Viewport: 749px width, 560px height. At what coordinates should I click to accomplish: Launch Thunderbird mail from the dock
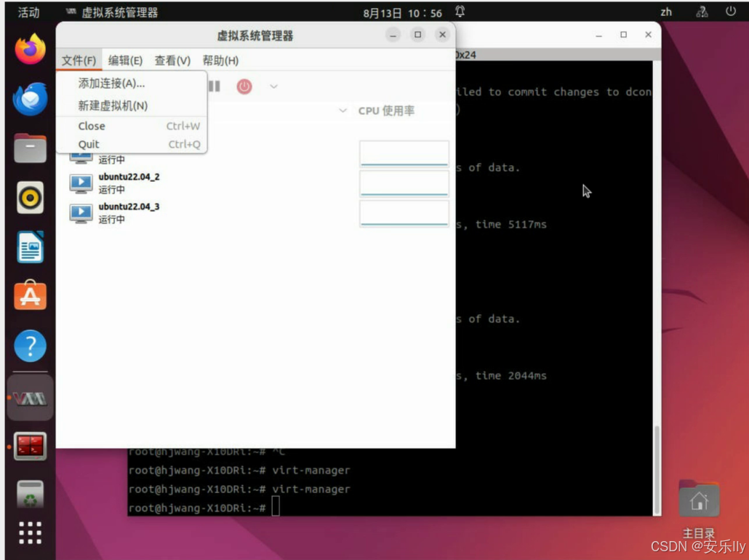pyautogui.click(x=30, y=99)
